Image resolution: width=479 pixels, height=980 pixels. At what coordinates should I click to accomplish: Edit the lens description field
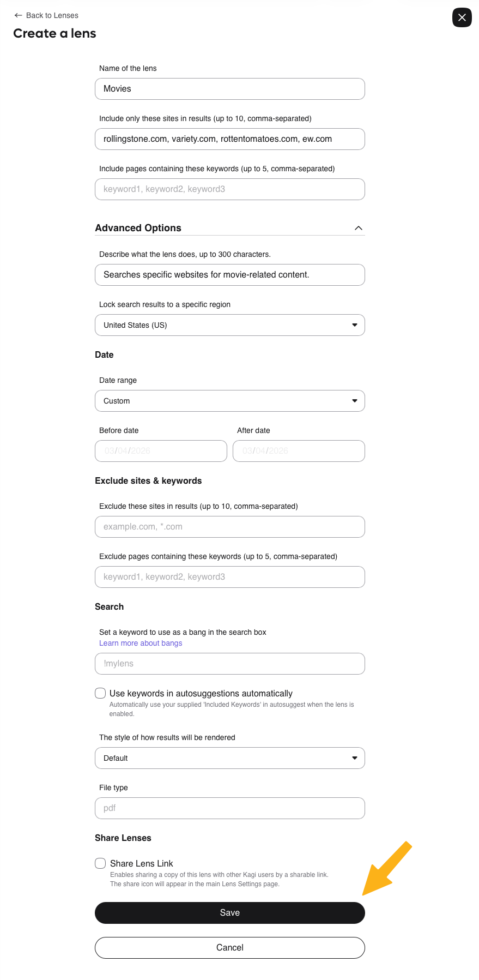229,275
